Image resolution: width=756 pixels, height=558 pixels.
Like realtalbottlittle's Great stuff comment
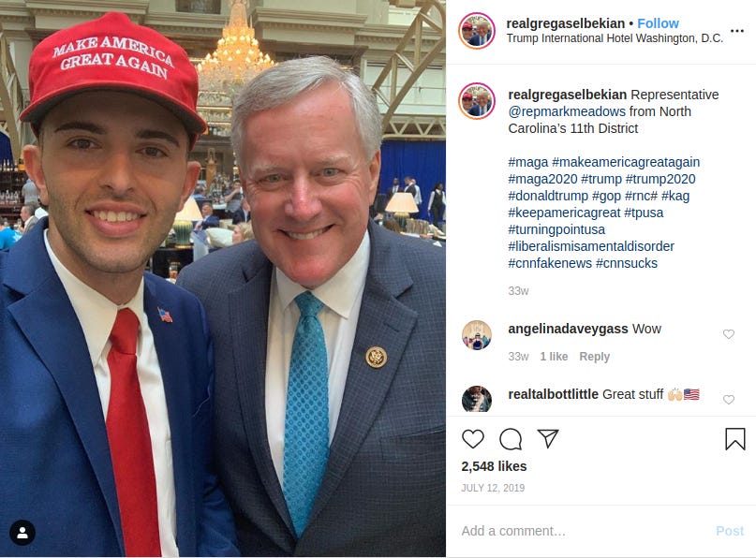coord(729,400)
